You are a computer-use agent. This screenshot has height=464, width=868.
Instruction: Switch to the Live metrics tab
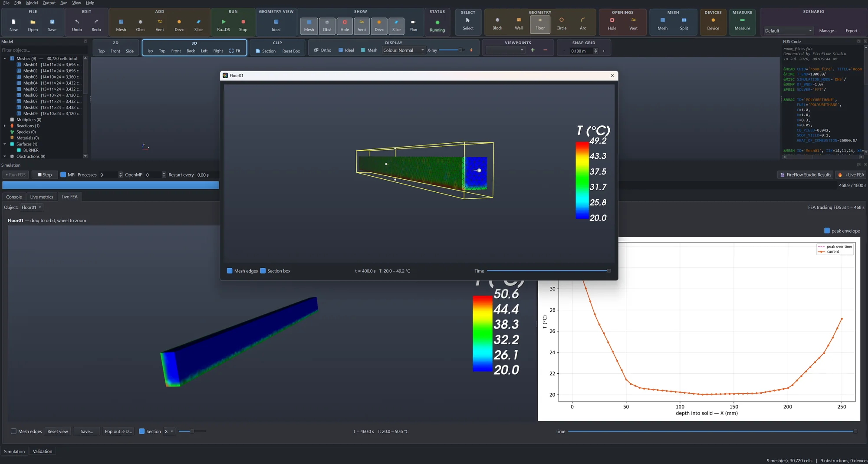point(42,197)
